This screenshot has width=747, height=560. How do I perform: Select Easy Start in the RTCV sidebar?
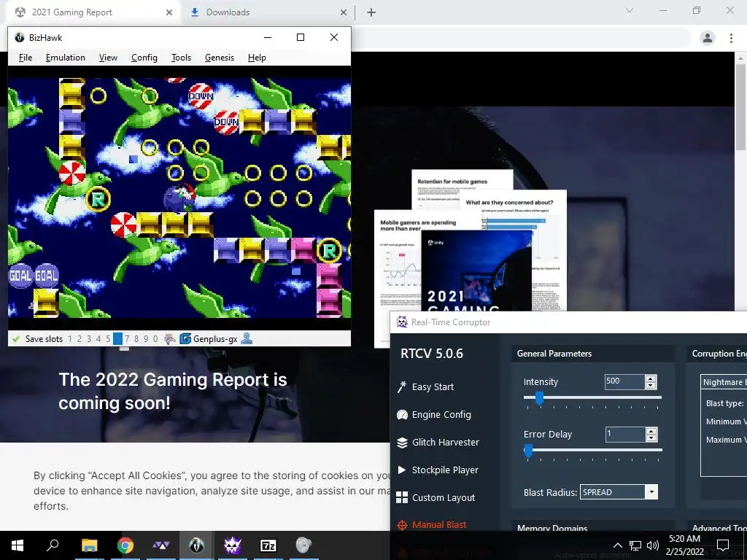[x=433, y=387]
